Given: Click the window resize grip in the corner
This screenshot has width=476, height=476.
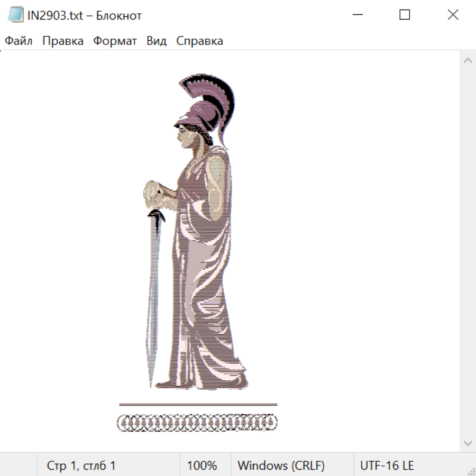Looking at the screenshot, I should pos(471,471).
